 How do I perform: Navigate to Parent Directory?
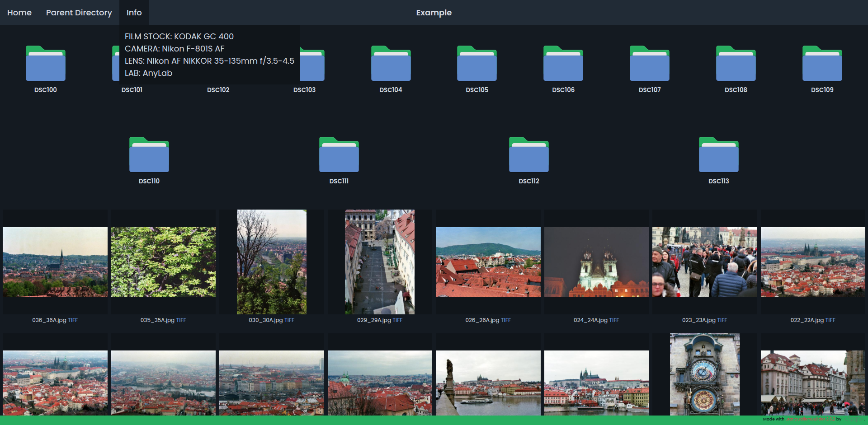pyautogui.click(x=79, y=13)
